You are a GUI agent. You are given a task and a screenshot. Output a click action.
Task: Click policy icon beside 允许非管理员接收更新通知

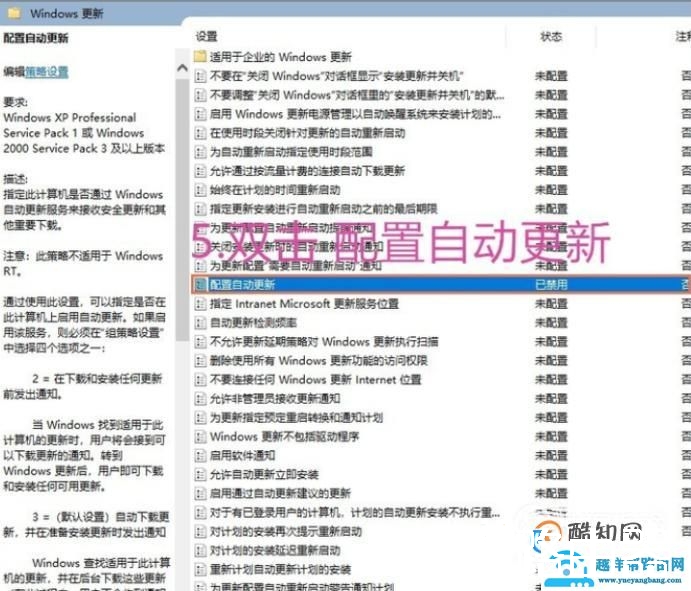(200, 398)
